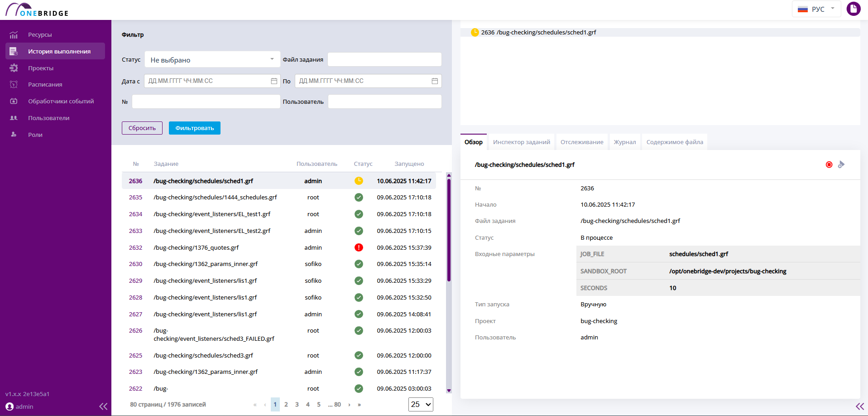
Task: Open the language selector РУС
Action: (x=816, y=9)
